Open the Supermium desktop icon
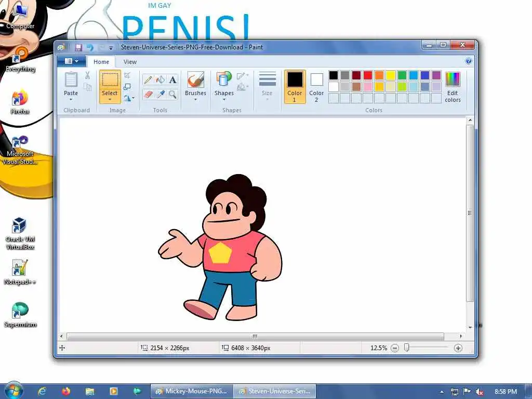The height and width of the screenshot is (399, 532). [20, 315]
